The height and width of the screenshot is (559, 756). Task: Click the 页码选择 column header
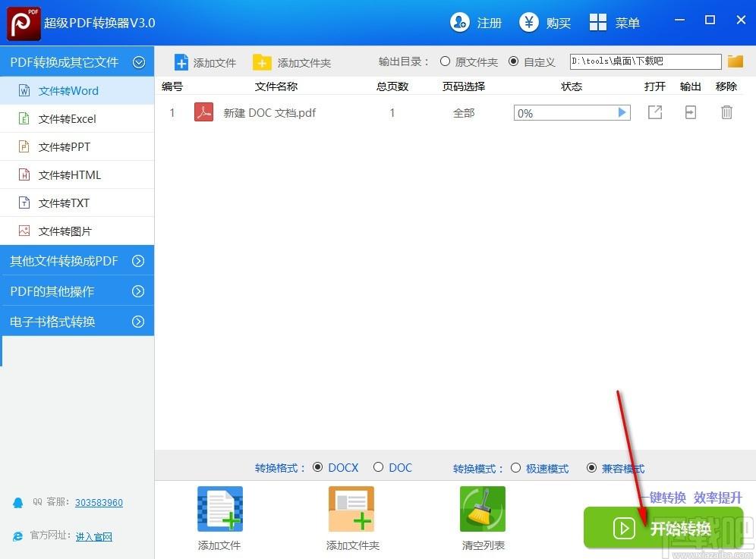tap(463, 86)
